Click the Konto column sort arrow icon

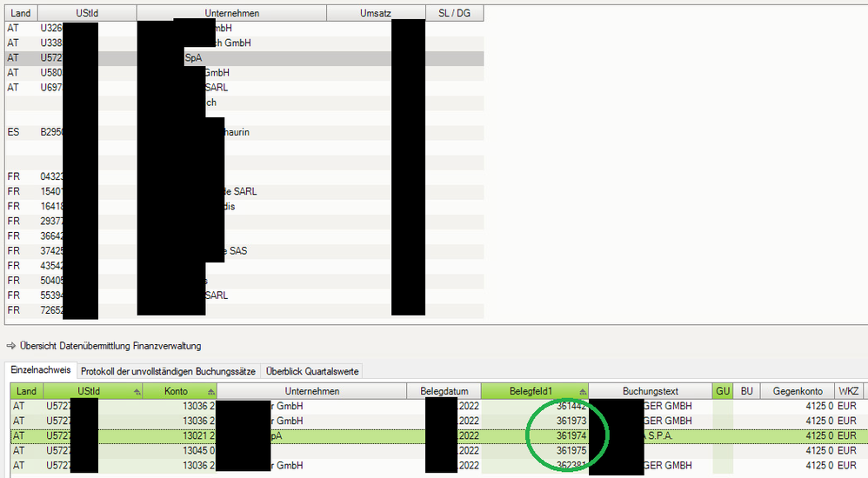point(210,392)
